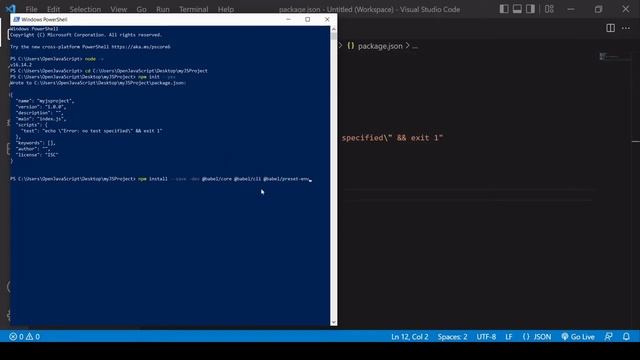Click the feedback icon in status bar
Viewport: 640px width, 360px height.
[608, 336]
